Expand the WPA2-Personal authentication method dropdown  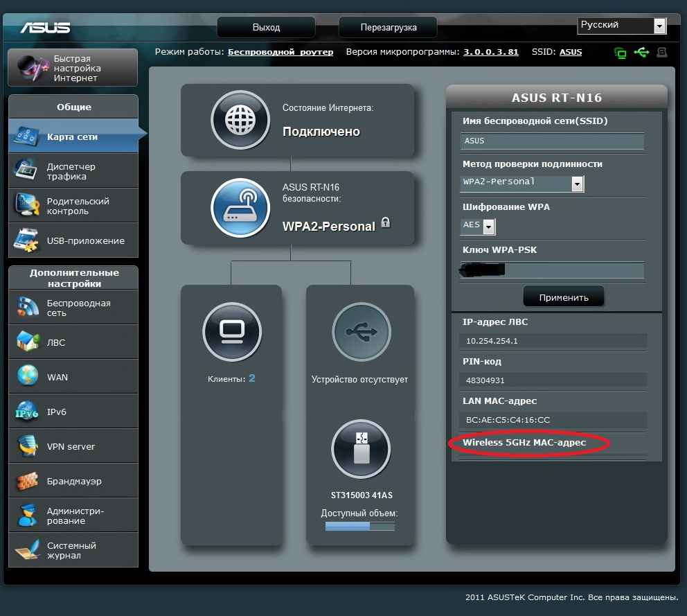pos(577,184)
